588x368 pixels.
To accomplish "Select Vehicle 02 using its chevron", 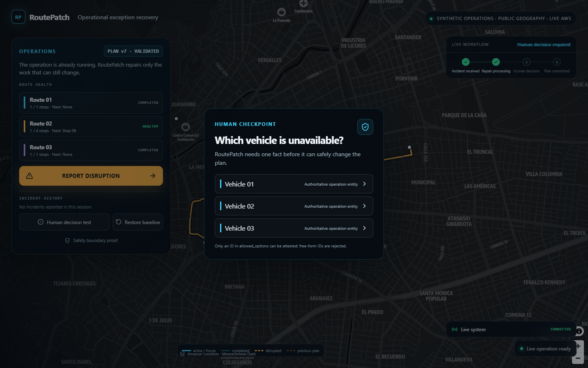I will click(365, 206).
